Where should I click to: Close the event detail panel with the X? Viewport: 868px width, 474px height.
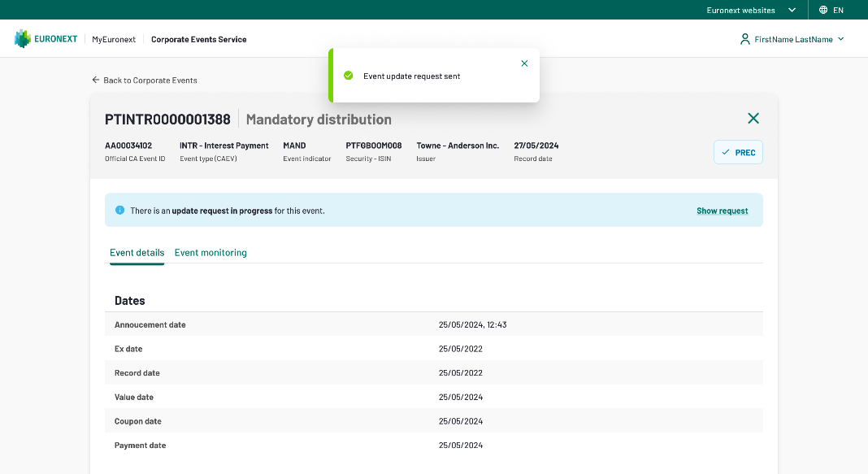point(753,118)
